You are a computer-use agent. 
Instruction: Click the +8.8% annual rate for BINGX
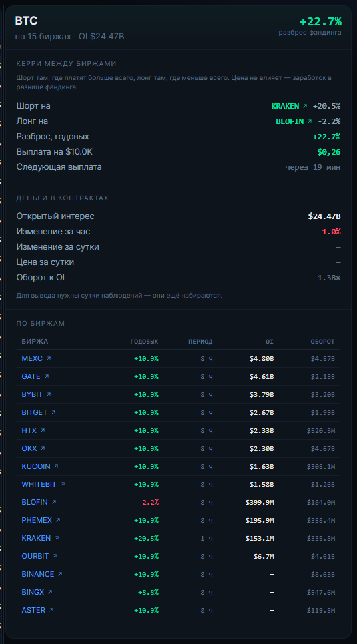149,592
